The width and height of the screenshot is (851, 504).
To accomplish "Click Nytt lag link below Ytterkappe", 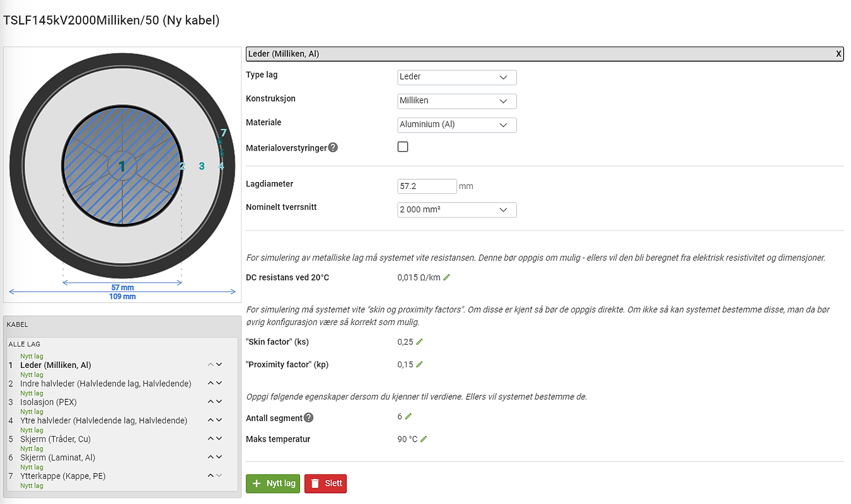I will (x=32, y=486).
